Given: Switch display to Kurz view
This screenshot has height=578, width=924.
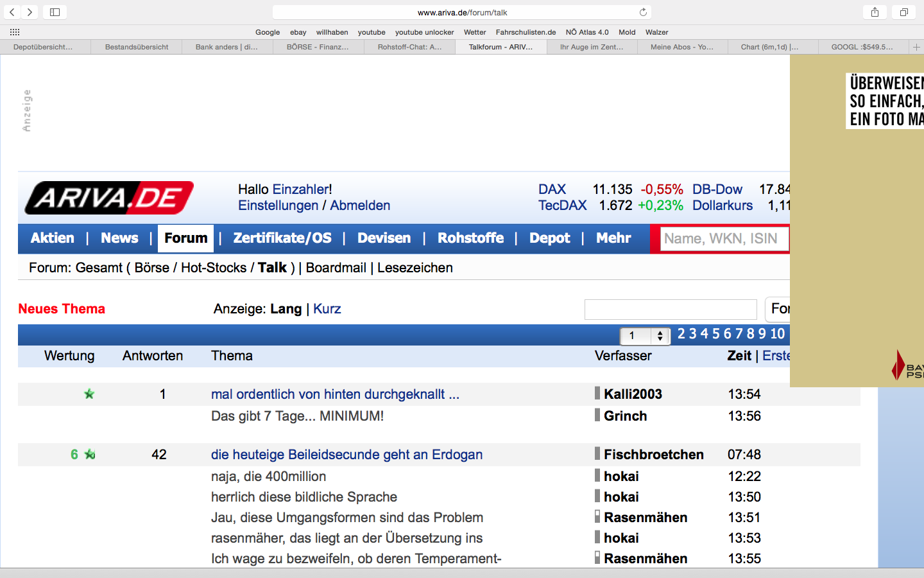Looking at the screenshot, I should (x=327, y=309).
